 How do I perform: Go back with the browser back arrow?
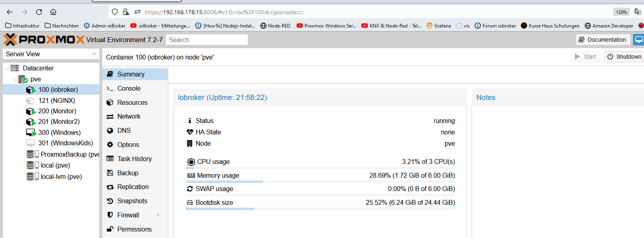pyautogui.click(x=10, y=12)
